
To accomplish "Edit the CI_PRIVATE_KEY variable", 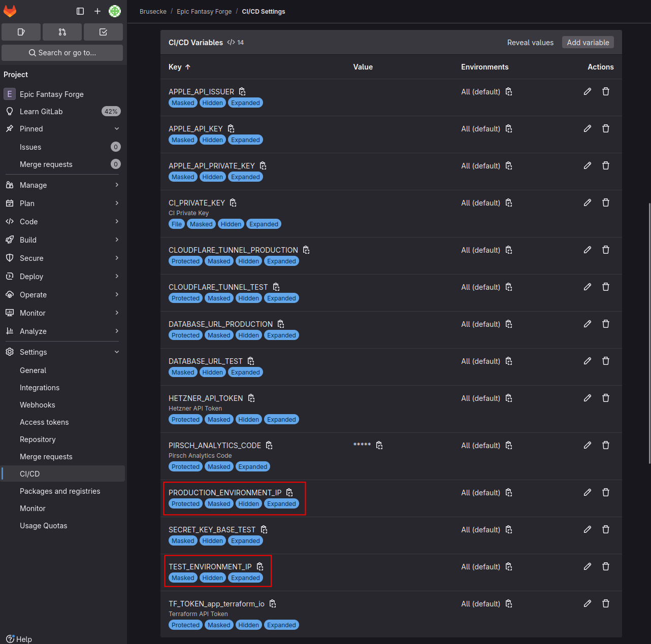I will tap(588, 203).
